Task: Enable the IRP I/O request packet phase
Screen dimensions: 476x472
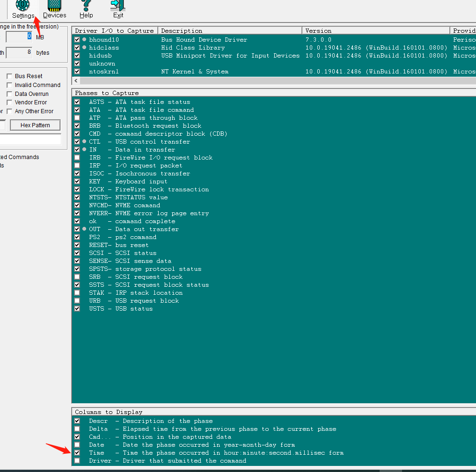Action: [77, 165]
